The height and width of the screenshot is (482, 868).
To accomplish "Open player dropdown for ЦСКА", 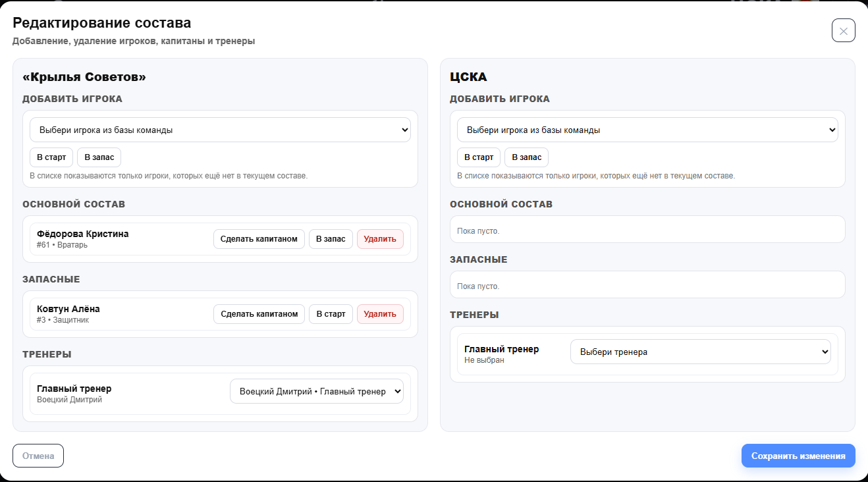I will point(647,130).
